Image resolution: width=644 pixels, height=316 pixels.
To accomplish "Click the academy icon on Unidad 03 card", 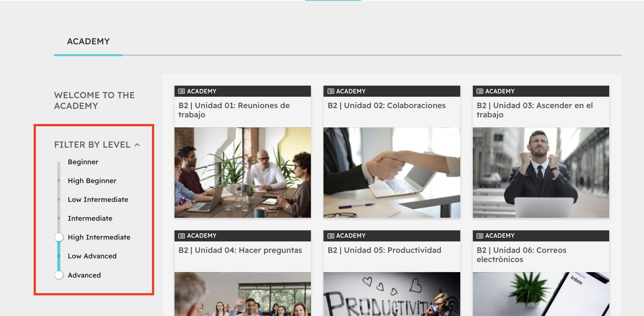I will (480, 91).
